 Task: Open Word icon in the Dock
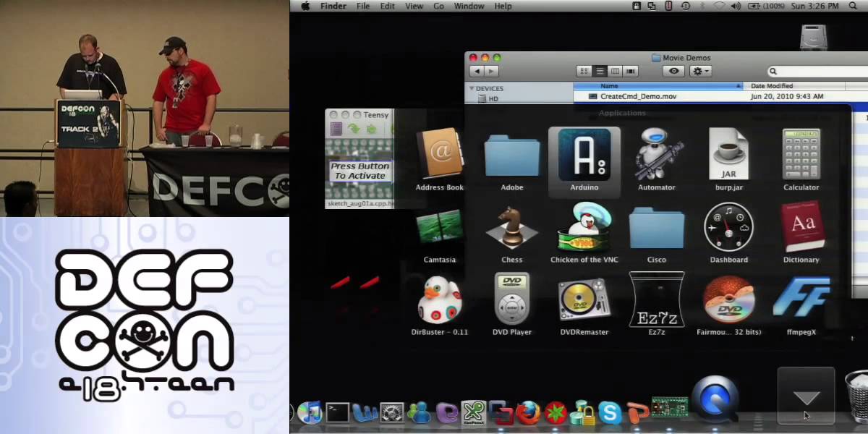click(x=365, y=413)
